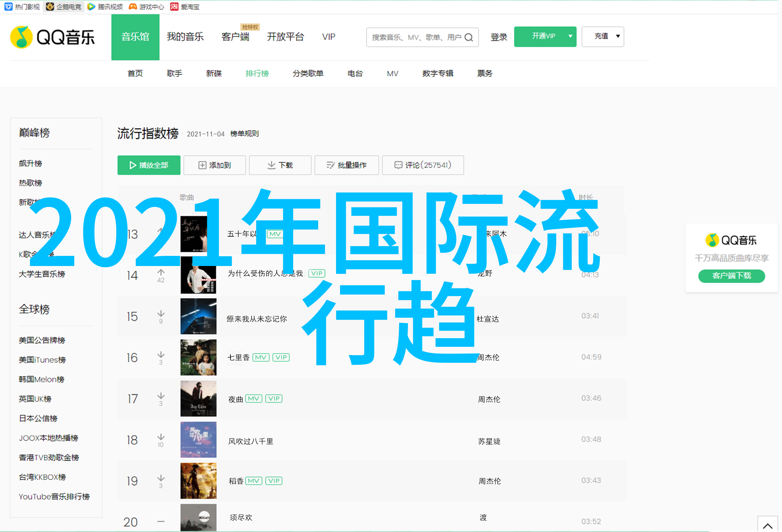Open 美国公告牌榜 in sidebar

pyautogui.click(x=42, y=340)
